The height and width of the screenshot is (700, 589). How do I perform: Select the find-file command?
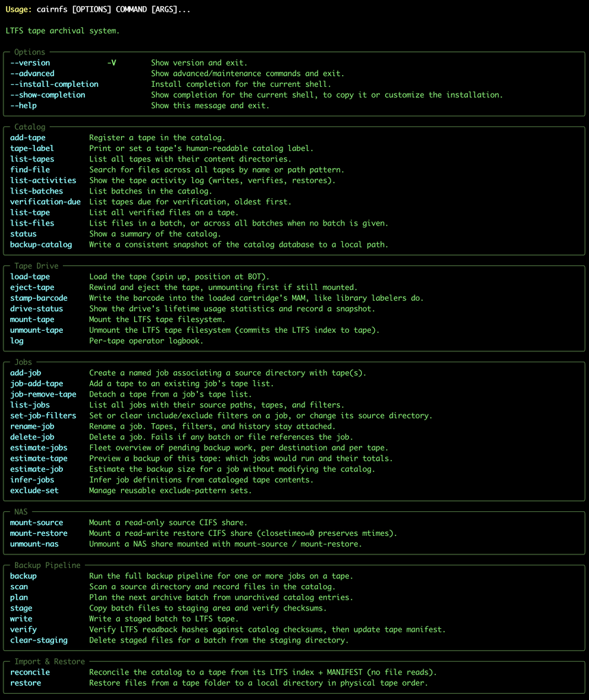30,170
